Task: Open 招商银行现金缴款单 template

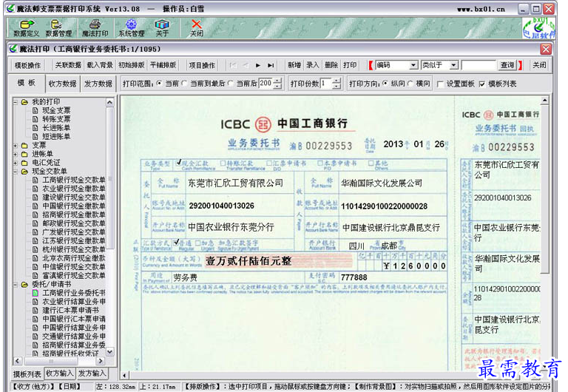Action: 73,214
